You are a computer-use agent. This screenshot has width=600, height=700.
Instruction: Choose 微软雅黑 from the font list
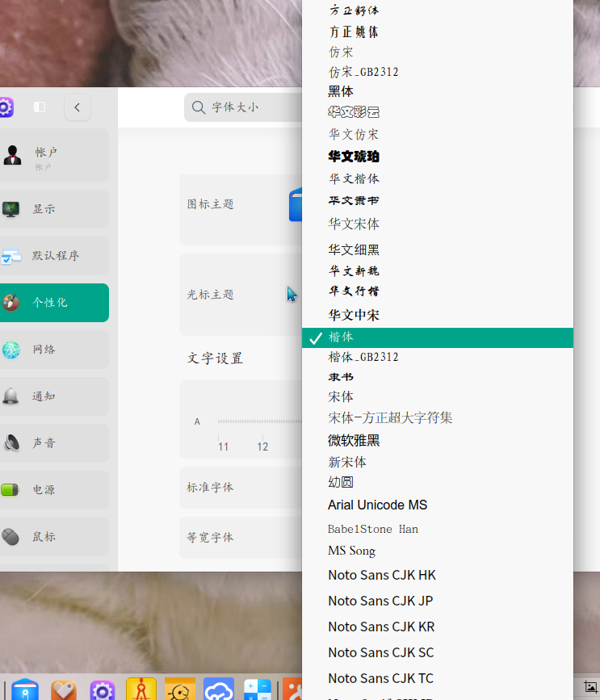click(x=438, y=441)
